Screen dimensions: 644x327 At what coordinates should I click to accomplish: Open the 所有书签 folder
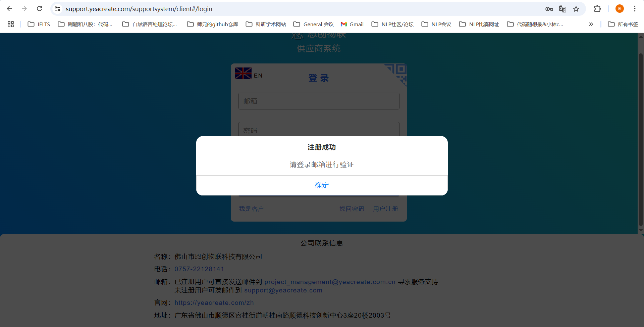pyautogui.click(x=623, y=24)
